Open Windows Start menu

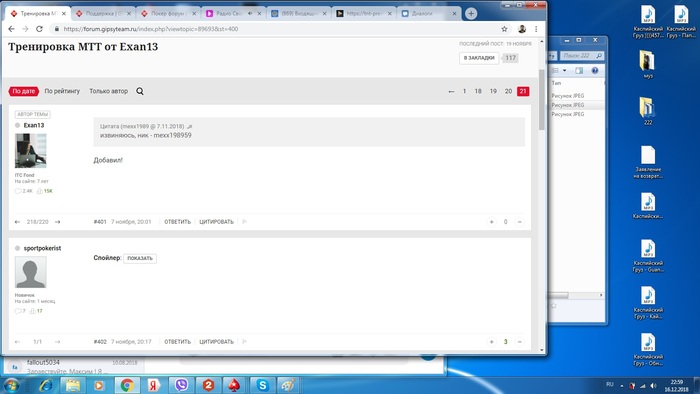tap(12, 385)
